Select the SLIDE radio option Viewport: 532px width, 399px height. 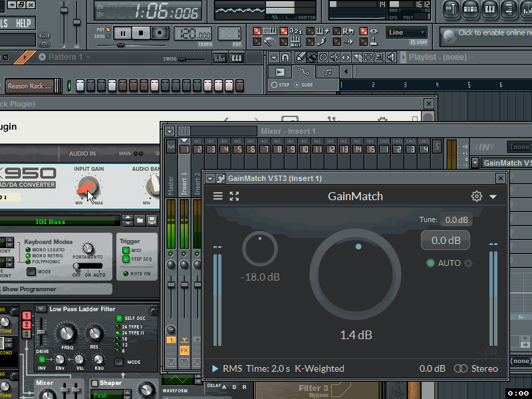click(x=303, y=85)
